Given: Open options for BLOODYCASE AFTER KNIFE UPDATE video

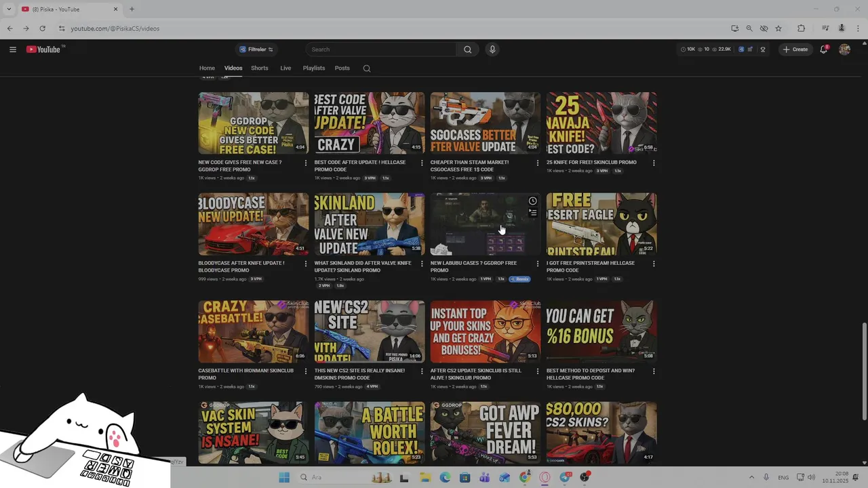Looking at the screenshot, I should click(x=306, y=263).
